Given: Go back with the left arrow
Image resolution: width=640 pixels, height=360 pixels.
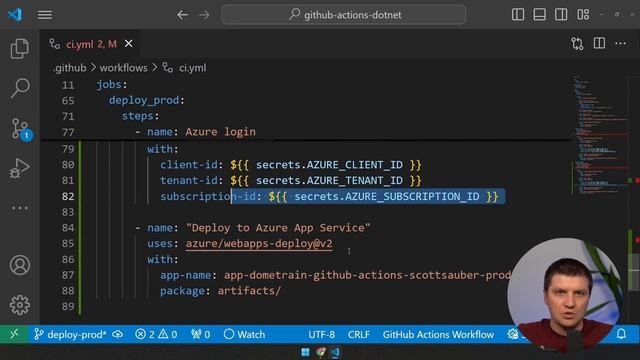Looking at the screenshot, I should pos(182,15).
